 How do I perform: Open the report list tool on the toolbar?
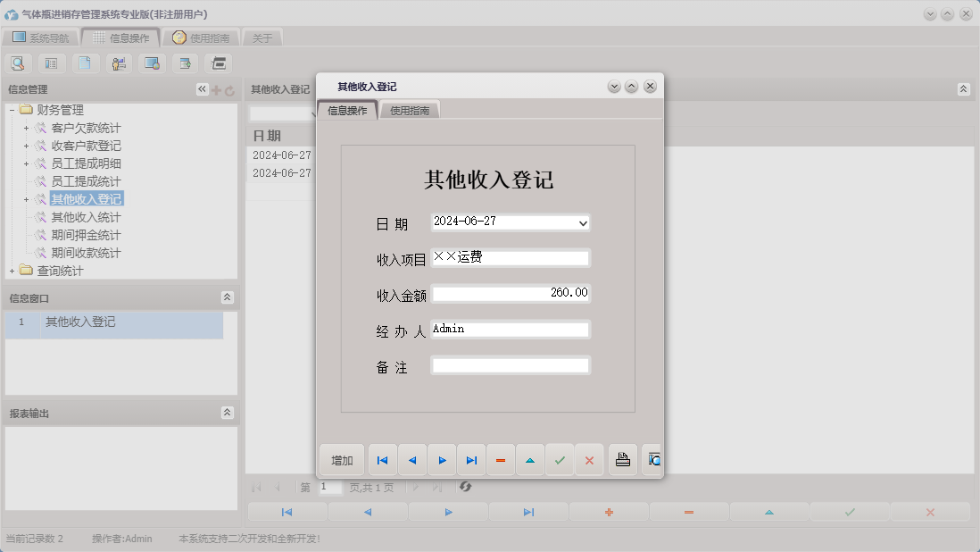pos(51,63)
